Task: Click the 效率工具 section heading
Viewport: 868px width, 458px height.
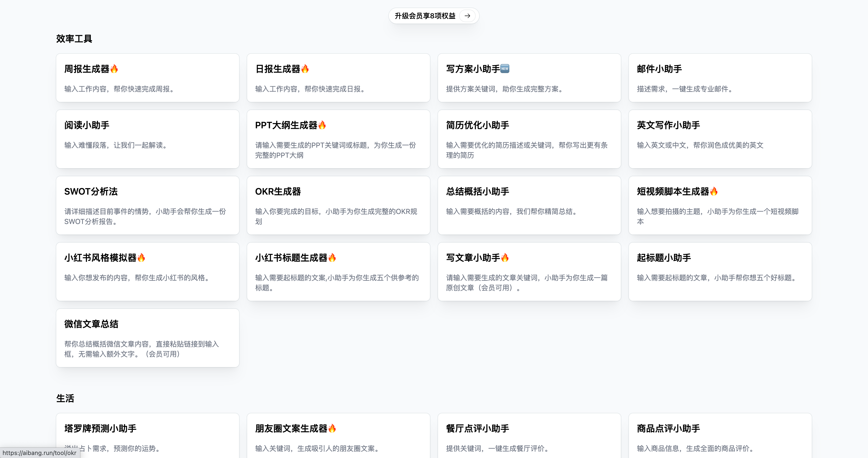Action: click(x=74, y=39)
